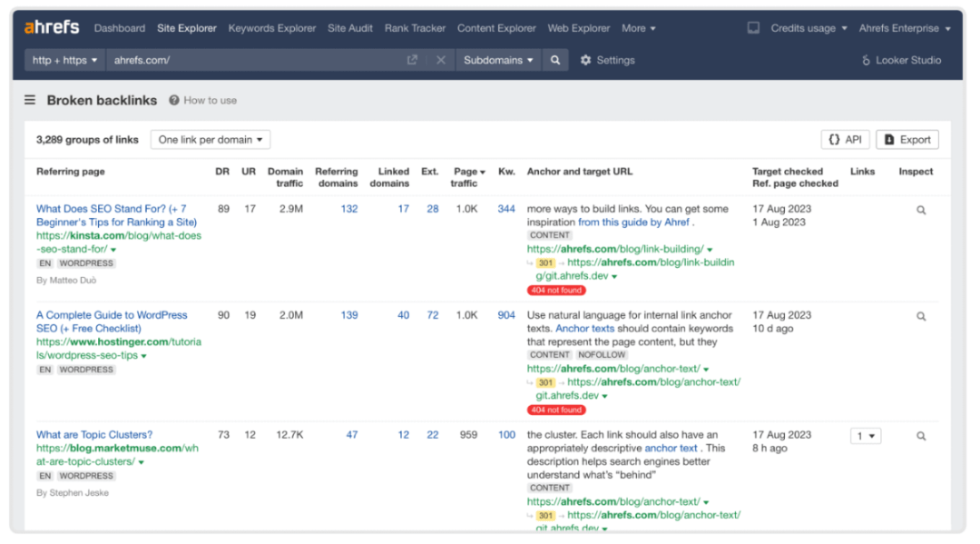Click external links value 72

tap(432, 315)
